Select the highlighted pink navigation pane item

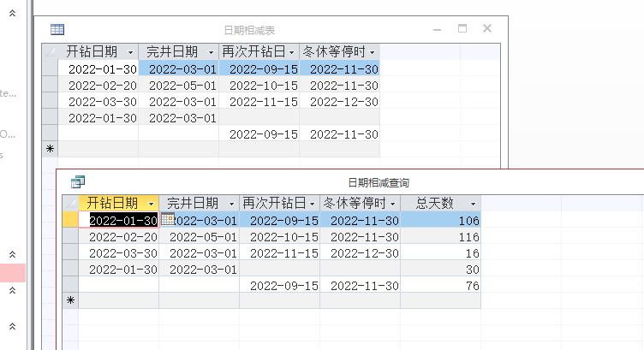(x=13, y=273)
